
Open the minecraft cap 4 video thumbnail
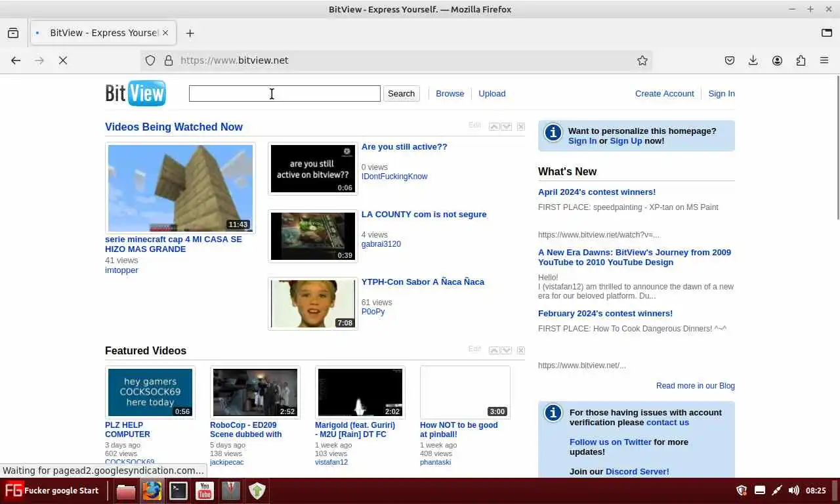(180, 188)
